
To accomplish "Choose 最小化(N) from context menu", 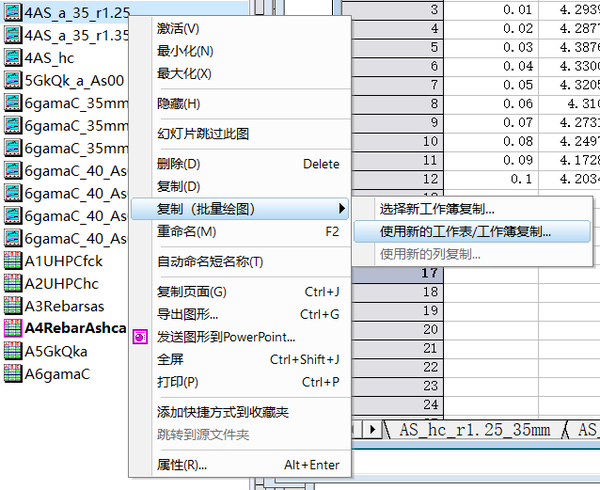I will tap(240, 51).
